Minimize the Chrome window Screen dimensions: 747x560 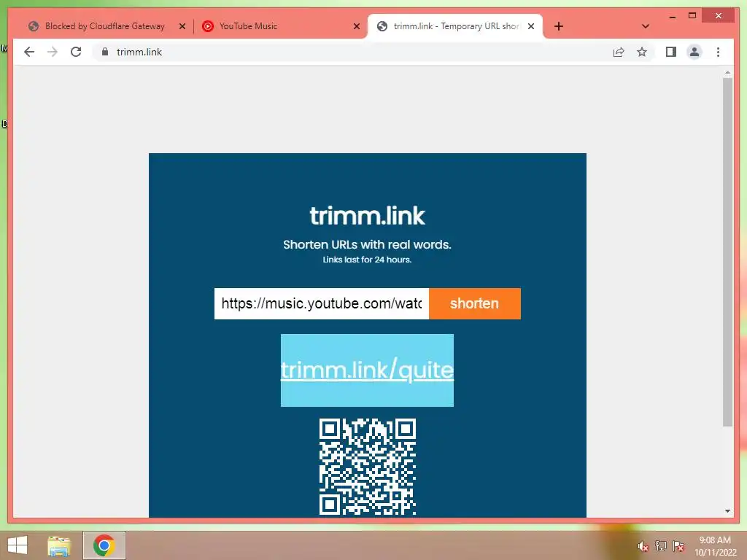[x=672, y=16]
